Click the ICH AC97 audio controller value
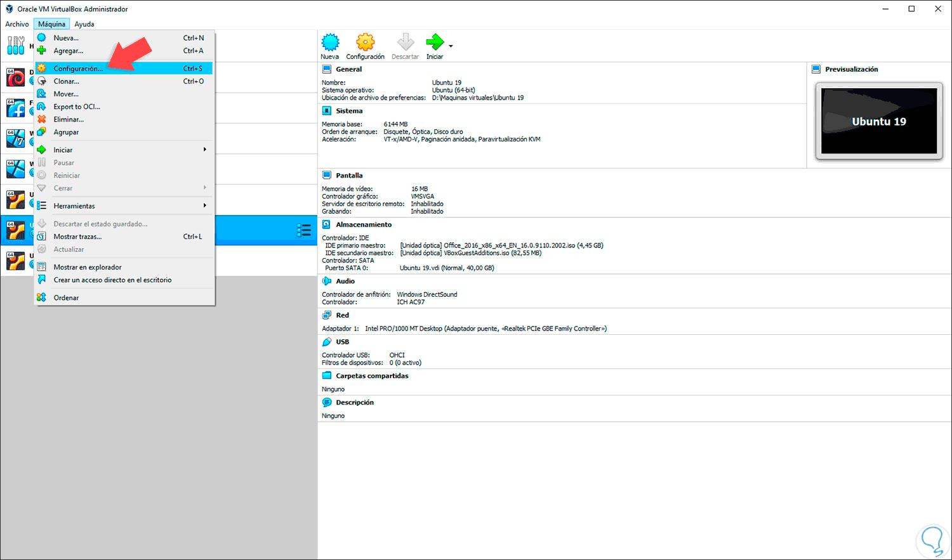The image size is (952, 560). (411, 302)
